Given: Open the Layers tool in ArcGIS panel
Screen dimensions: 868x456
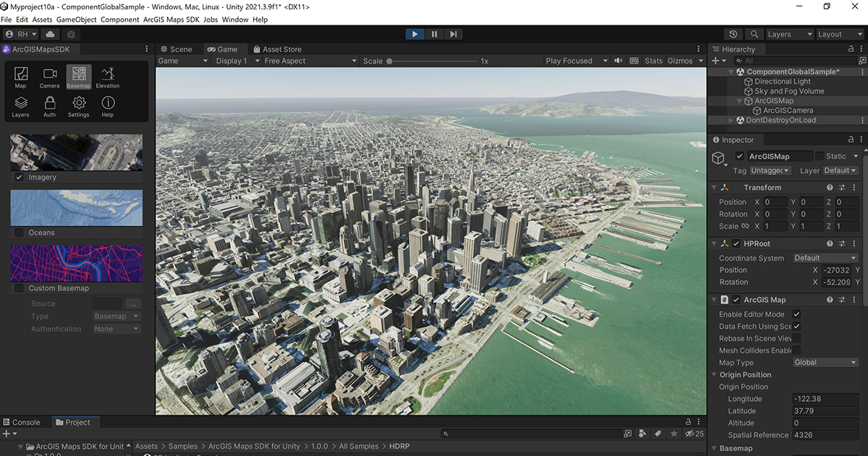Looking at the screenshot, I should [x=21, y=106].
